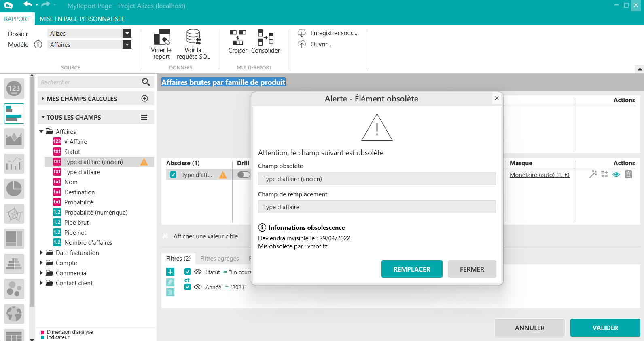This screenshot has width=644, height=341.
Task: Click the REMPLACER button
Action: point(411,269)
